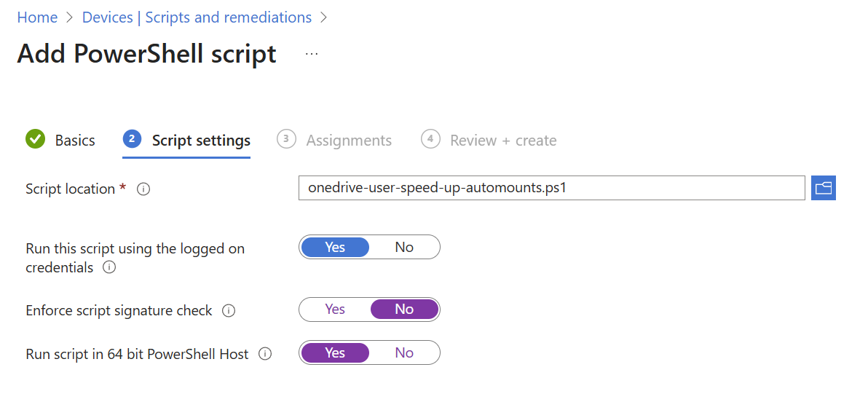This screenshot has height=410, width=868.
Task: Set Enforce script signature check to Yes
Action: (x=335, y=310)
